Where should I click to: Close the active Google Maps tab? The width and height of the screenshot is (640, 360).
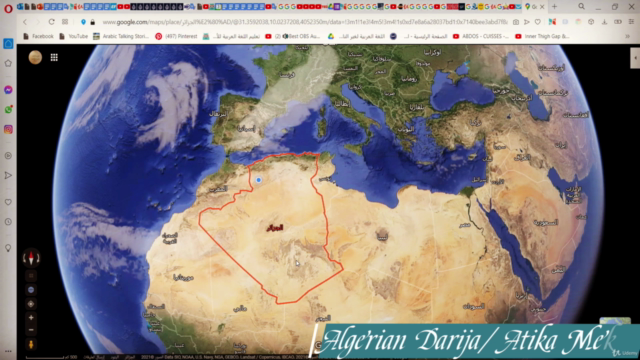point(542,7)
